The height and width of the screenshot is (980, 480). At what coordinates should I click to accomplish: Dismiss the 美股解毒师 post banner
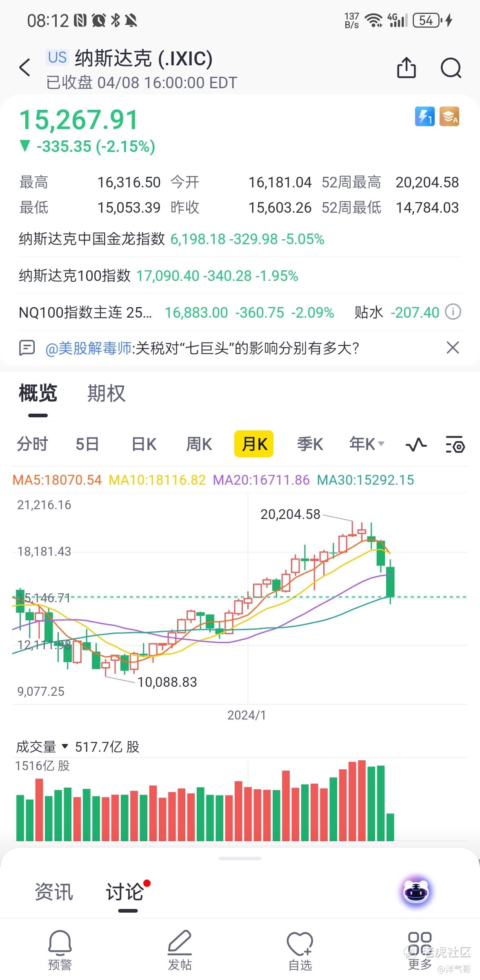453,348
